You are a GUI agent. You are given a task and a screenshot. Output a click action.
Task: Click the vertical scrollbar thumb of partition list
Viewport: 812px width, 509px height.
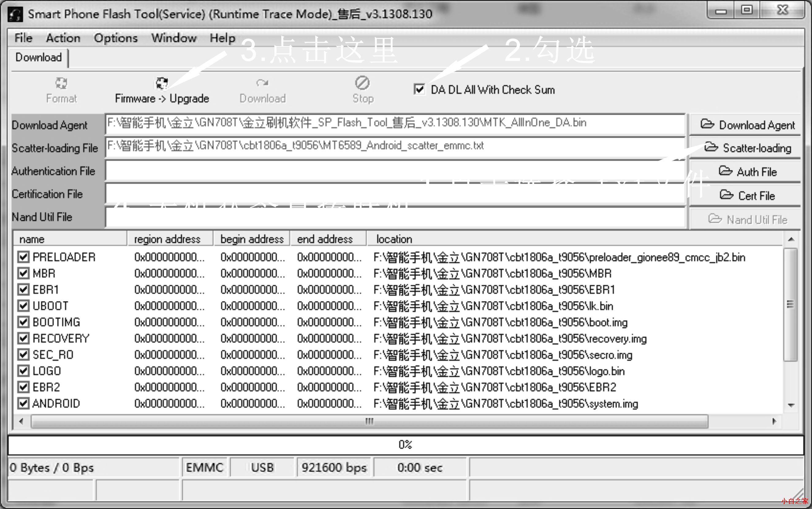[x=791, y=305]
